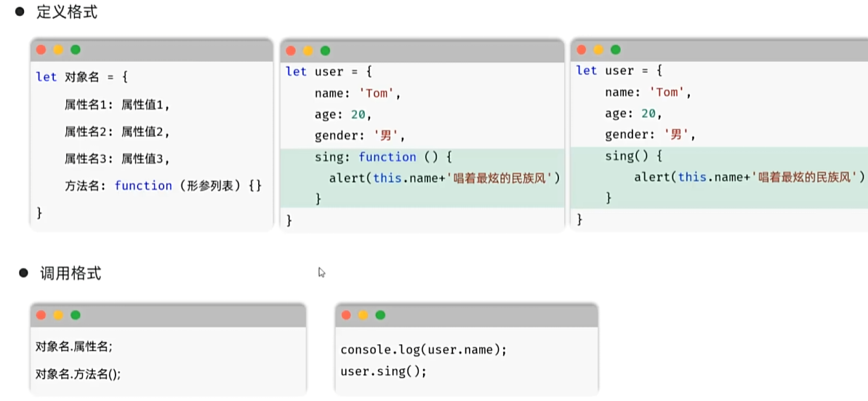
Task: Click green dot of '对象名.属性名' window
Action: coord(76,315)
